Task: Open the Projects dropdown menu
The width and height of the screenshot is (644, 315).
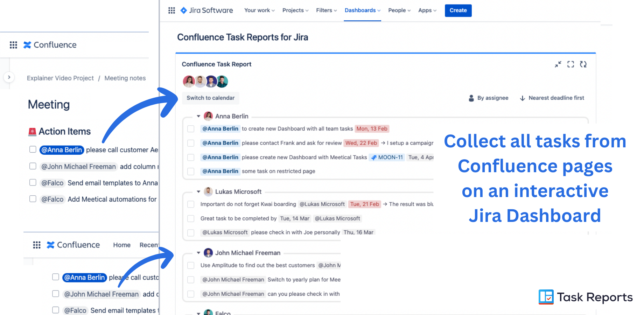Action: click(295, 10)
